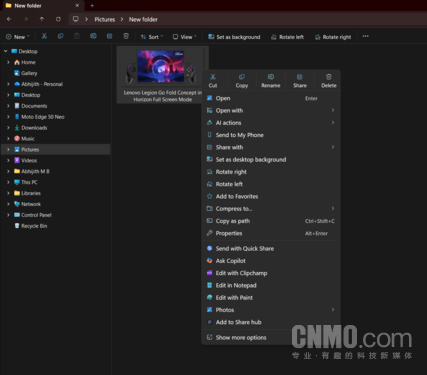This screenshot has height=375, width=427.
Task: Click Rotate right in toolbar
Action: tap(333, 37)
